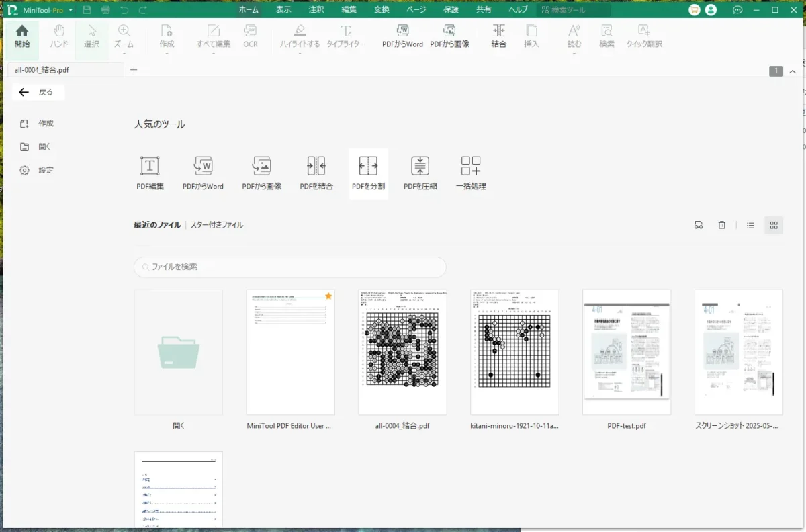
Task: Click the trash icon above recent files
Action: tap(721, 225)
